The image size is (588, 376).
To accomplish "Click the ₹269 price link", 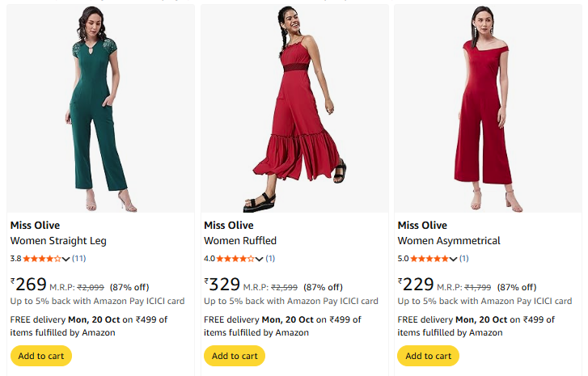I will click(x=30, y=285).
